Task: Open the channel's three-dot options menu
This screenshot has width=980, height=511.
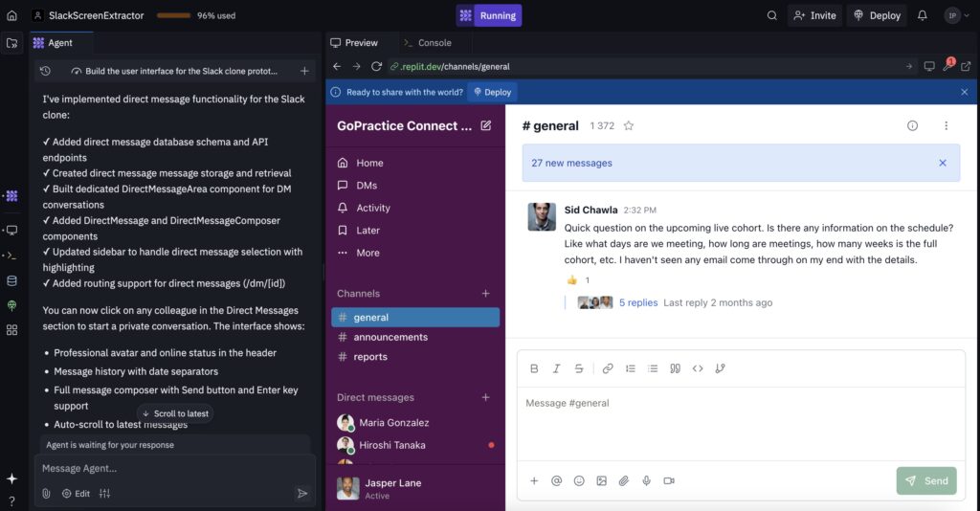Action: [947, 125]
